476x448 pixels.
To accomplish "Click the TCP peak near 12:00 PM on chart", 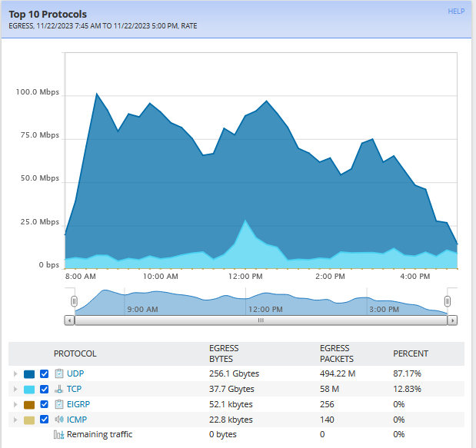I will [245, 221].
